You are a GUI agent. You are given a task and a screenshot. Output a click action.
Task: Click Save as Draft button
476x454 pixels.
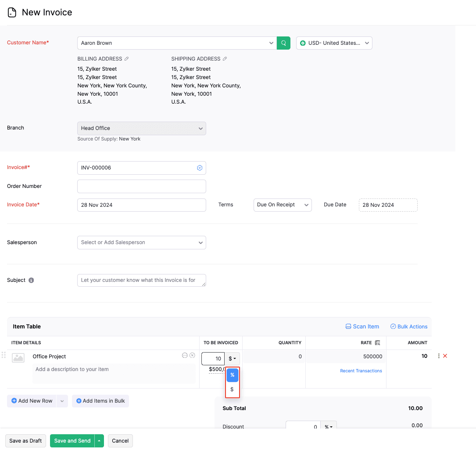(25, 441)
